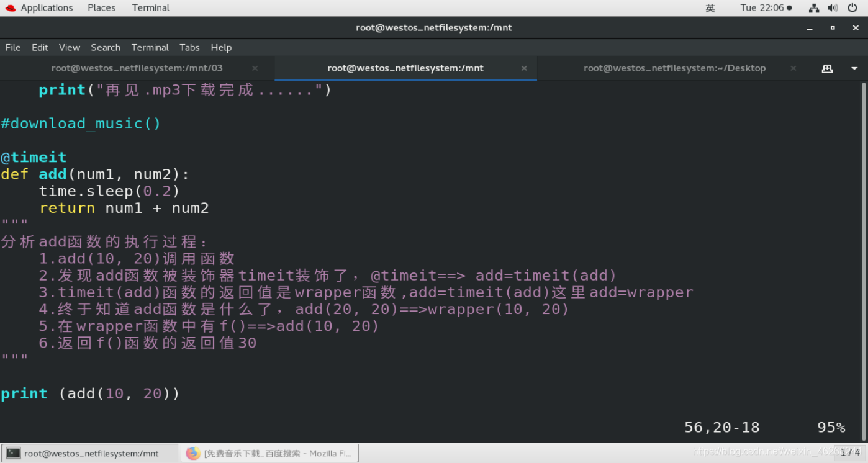Screen dimensions: 868x463
Task: Open the Help menu
Action: (221, 47)
